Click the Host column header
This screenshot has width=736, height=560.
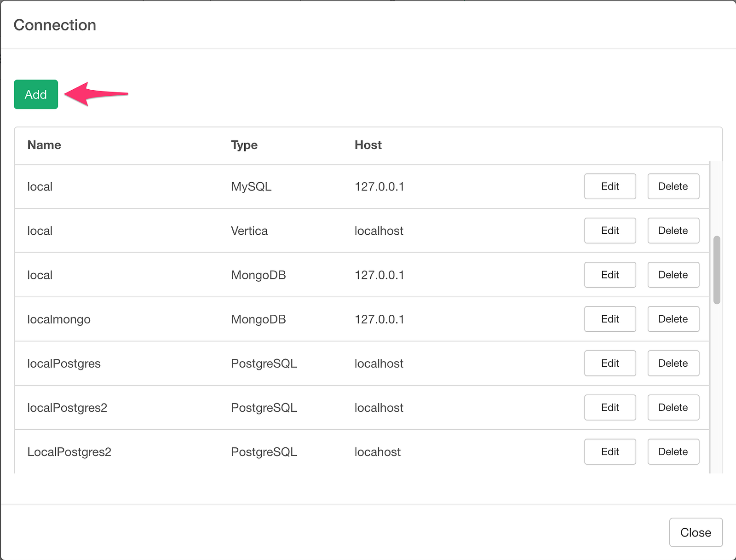(x=368, y=145)
